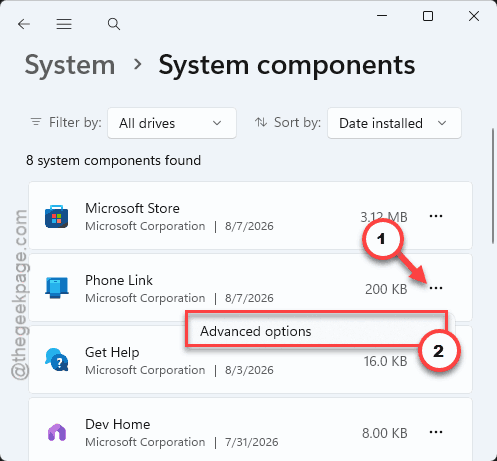Click the Get Help app icon
This screenshot has width=497, height=461.
pyautogui.click(x=57, y=360)
